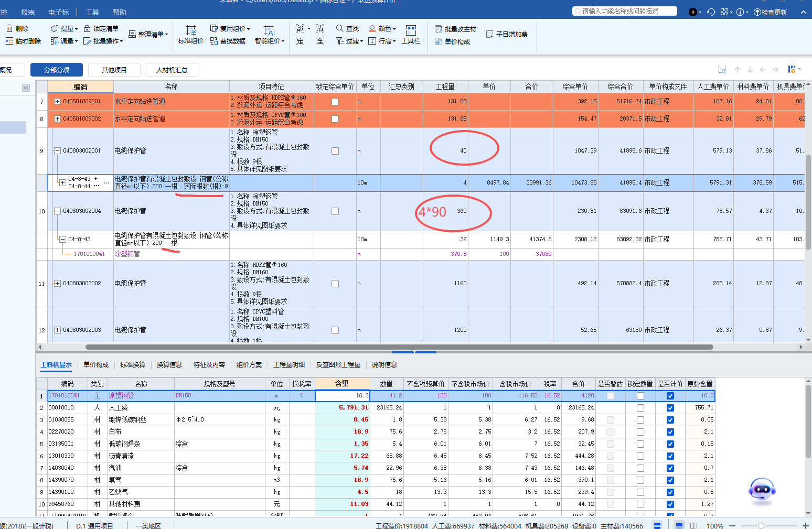
Task: Click the 删除 (delete) toolbar icon
Action: [x=9, y=28]
